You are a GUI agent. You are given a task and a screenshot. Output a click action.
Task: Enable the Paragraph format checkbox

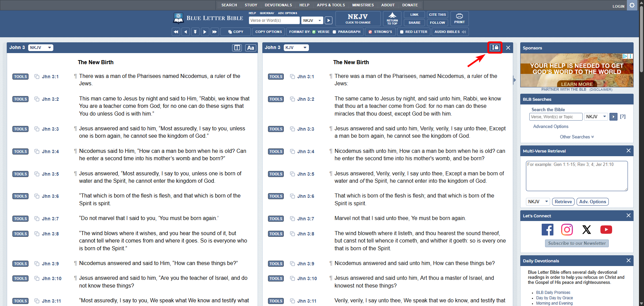pyautogui.click(x=334, y=32)
